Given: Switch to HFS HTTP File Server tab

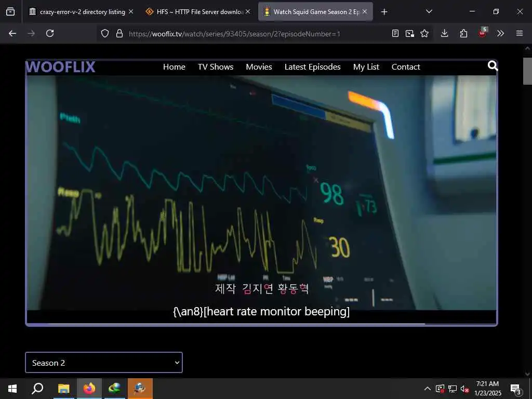Looking at the screenshot, I should [x=198, y=12].
